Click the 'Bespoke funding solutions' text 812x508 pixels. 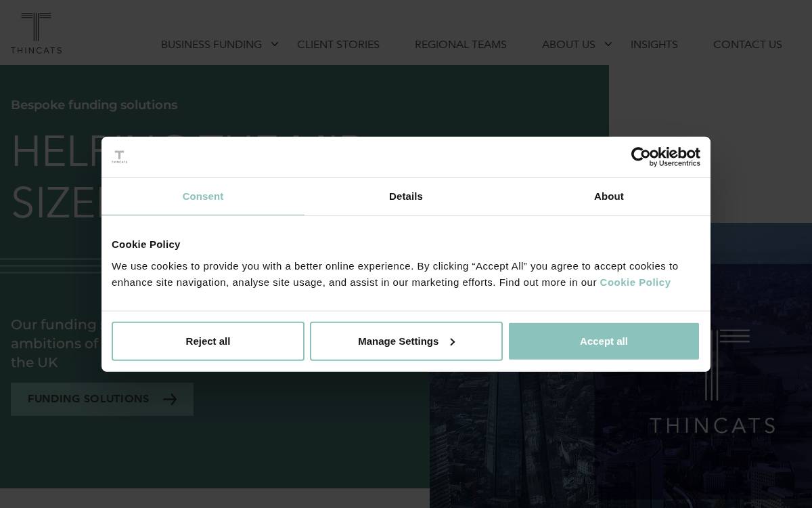94,105
